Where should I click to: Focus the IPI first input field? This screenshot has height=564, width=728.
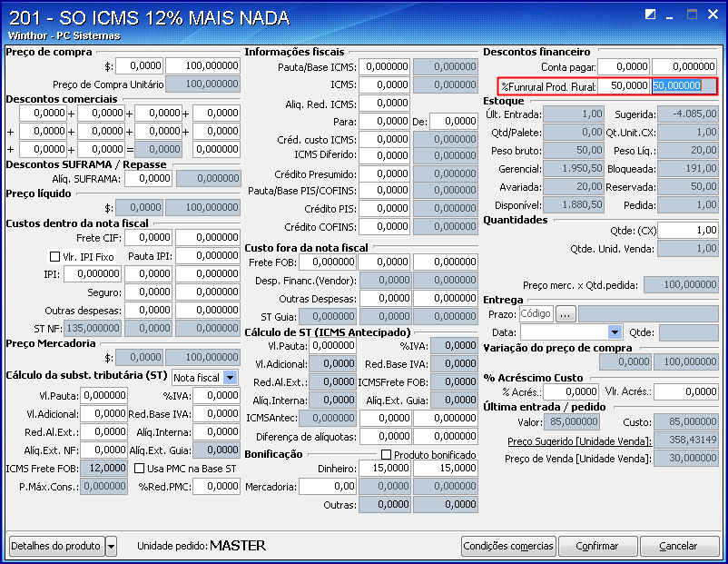point(93,273)
